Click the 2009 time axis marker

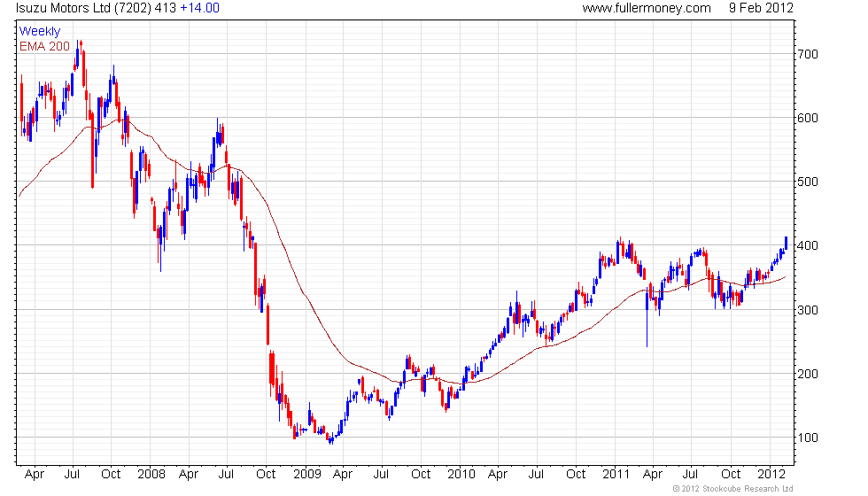pyautogui.click(x=306, y=475)
